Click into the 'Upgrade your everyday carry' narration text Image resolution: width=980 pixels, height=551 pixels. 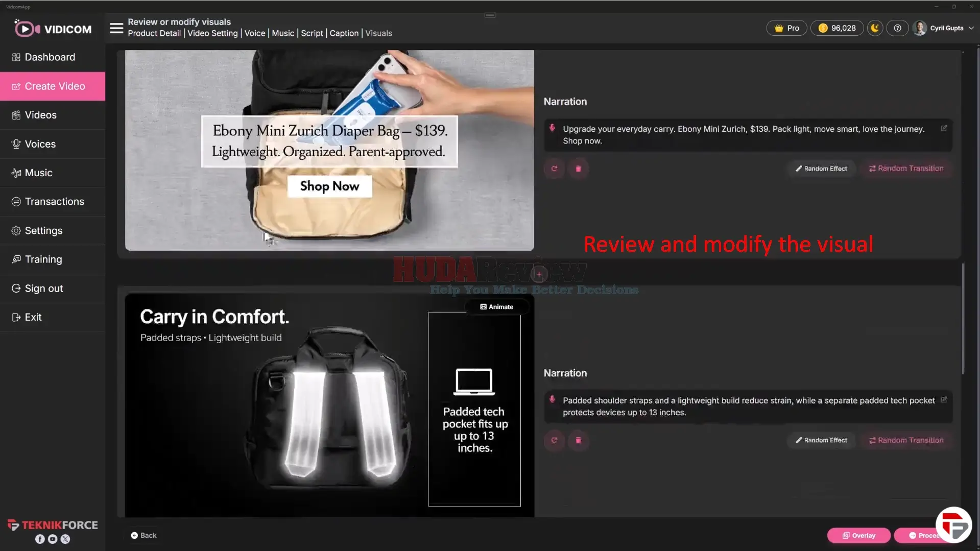(x=744, y=135)
